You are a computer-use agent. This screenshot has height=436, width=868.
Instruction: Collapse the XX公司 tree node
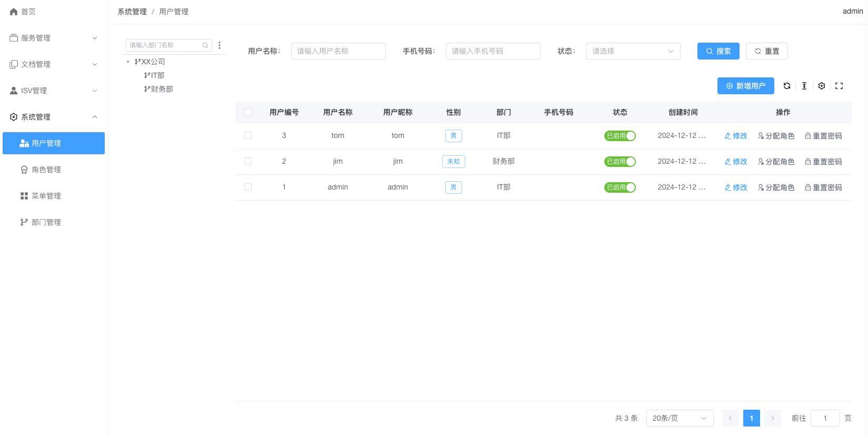click(x=128, y=62)
